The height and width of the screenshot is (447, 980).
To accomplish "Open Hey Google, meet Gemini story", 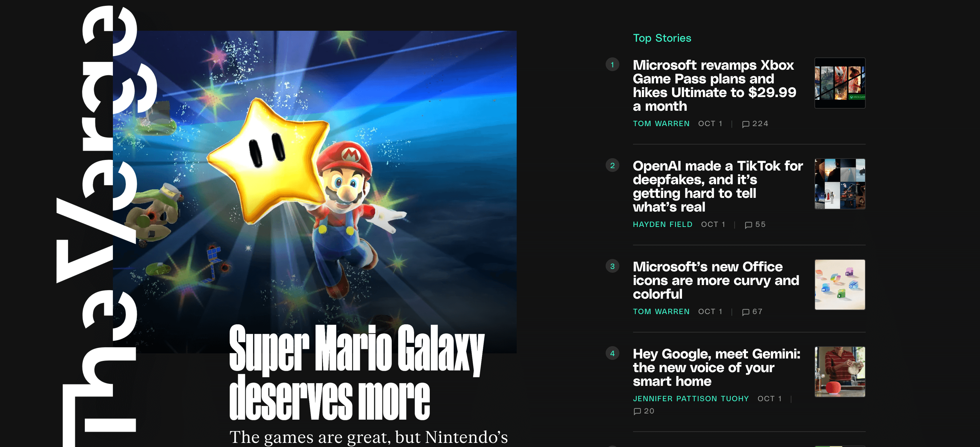I will (717, 367).
